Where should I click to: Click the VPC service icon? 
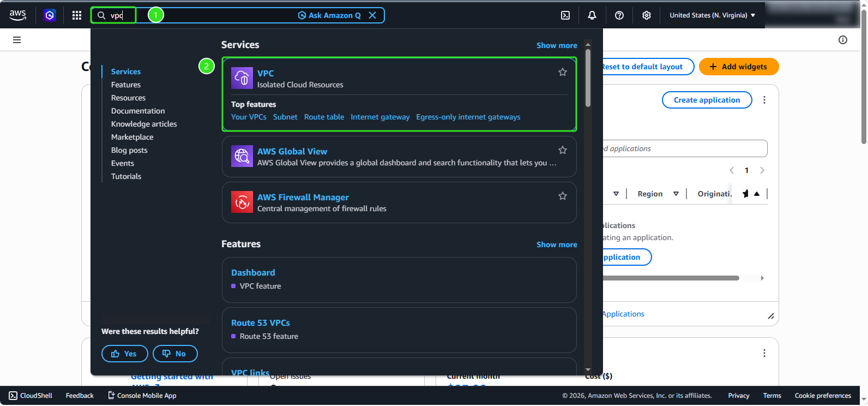(x=242, y=78)
